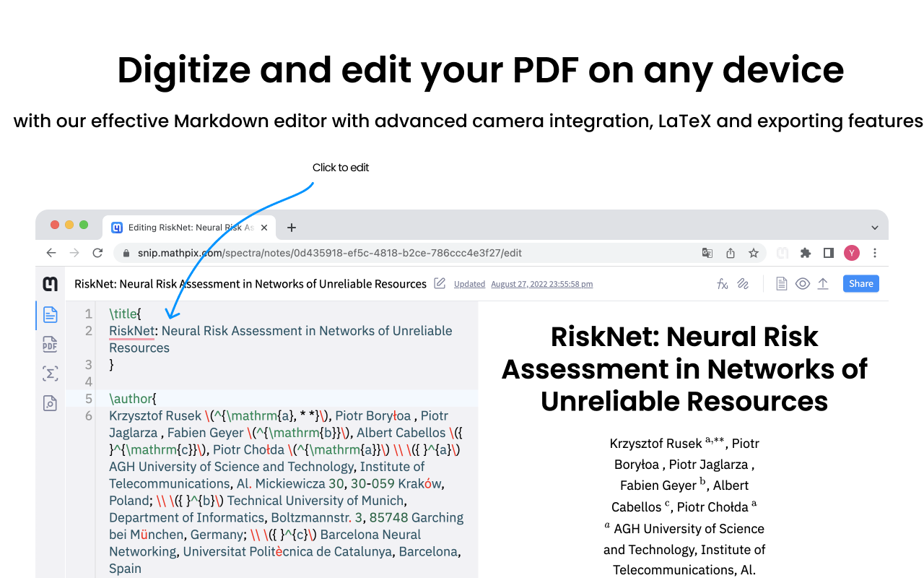The image size is (924, 578).
Task: Click the Google Translate icon in address bar
Action: pos(707,253)
